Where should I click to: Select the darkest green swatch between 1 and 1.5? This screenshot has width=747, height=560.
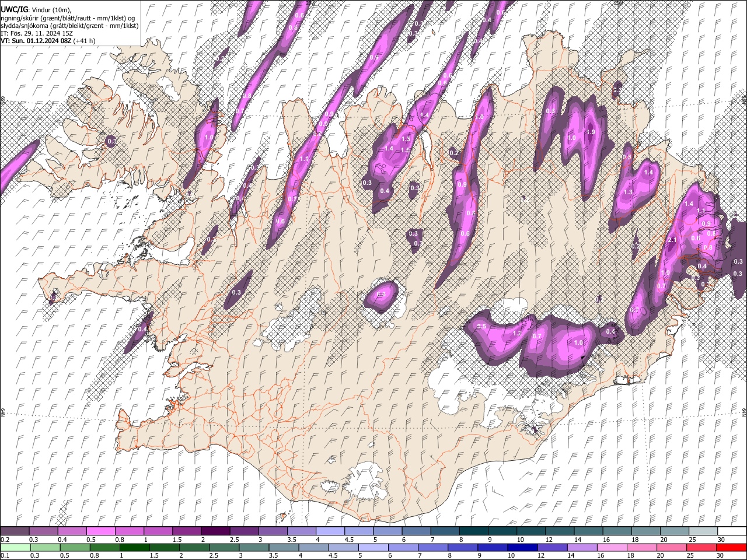click(134, 547)
